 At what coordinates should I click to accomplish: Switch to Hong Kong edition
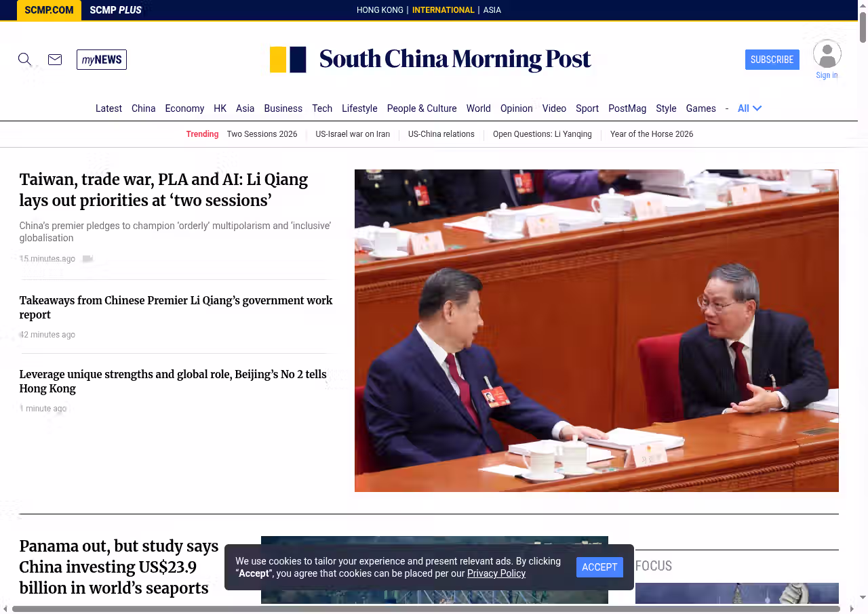point(380,10)
